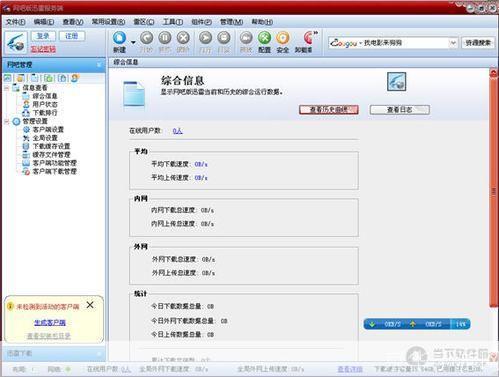Click the 生成客户端 link

50,323
